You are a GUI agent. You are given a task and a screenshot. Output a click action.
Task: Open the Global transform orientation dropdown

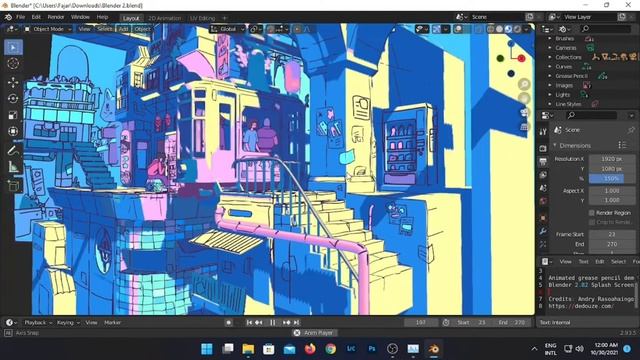(x=227, y=29)
